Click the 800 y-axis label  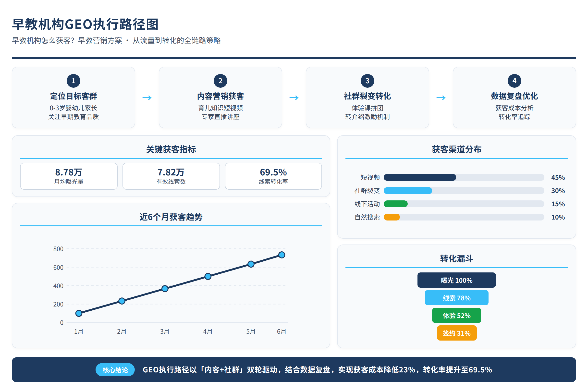coord(58,249)
